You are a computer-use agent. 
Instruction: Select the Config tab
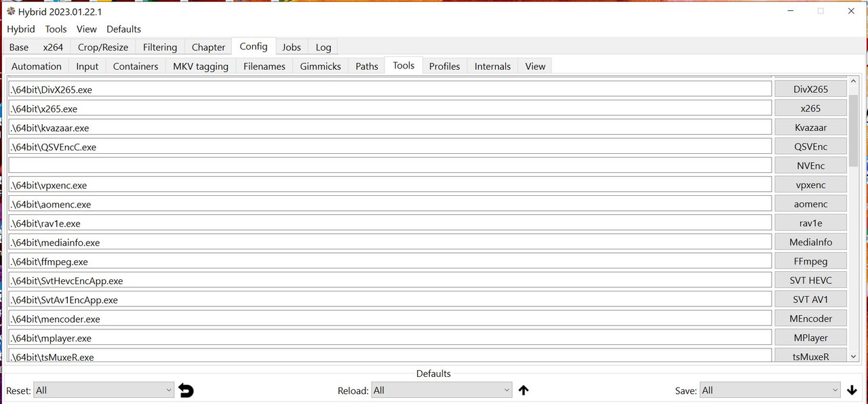(254, 46)
